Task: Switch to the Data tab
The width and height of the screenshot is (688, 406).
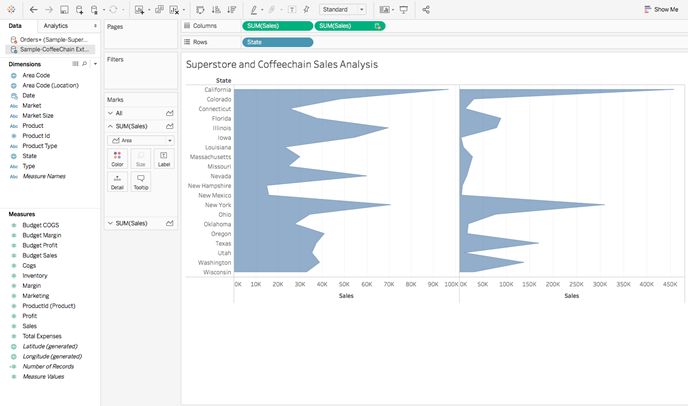Action: (x=15, y=26)
